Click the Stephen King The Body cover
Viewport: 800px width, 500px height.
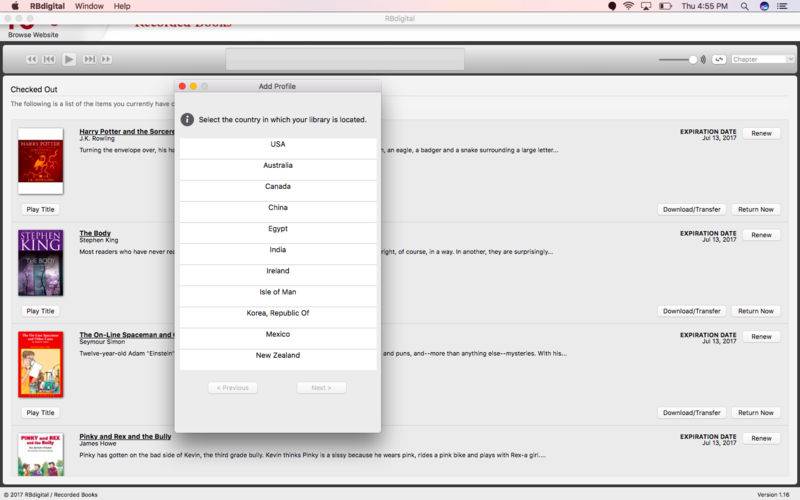coord(40,262)
